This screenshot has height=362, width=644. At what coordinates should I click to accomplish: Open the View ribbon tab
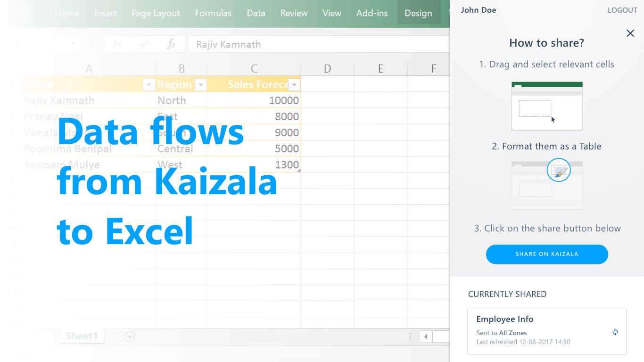click(332, 13)
